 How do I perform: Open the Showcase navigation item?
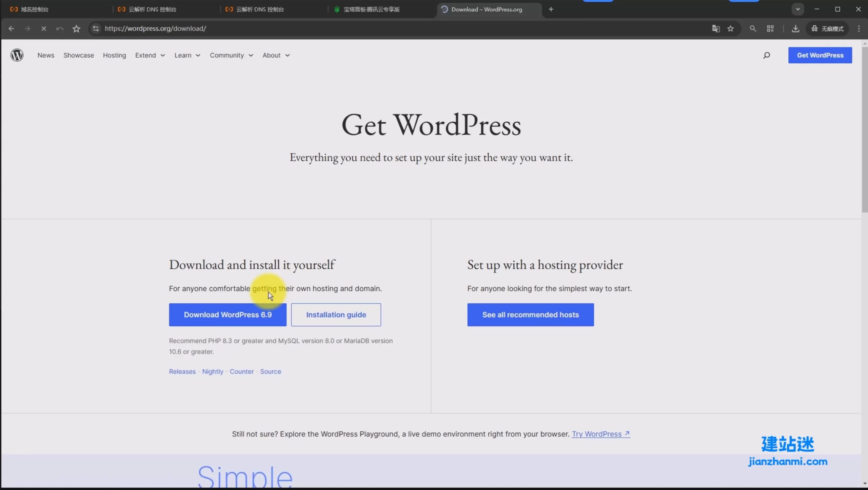pyautogui.click(x=79, y=55)
